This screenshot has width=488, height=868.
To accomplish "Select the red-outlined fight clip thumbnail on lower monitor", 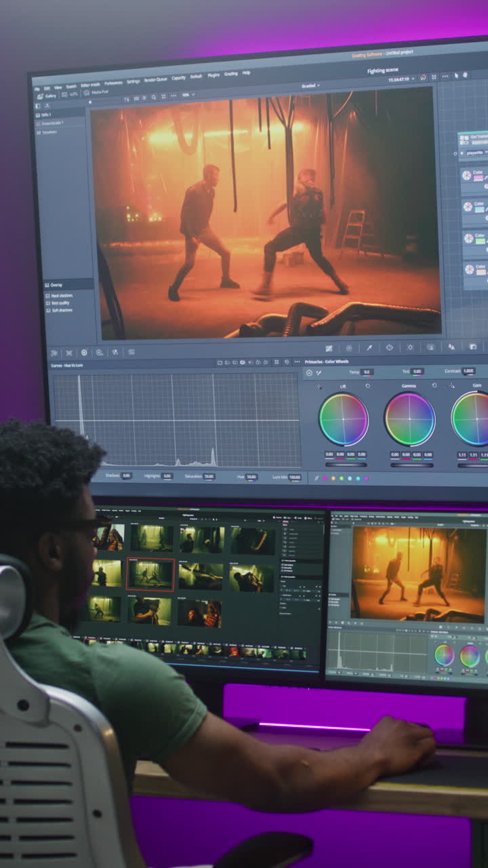I will [x=150, y=574].
